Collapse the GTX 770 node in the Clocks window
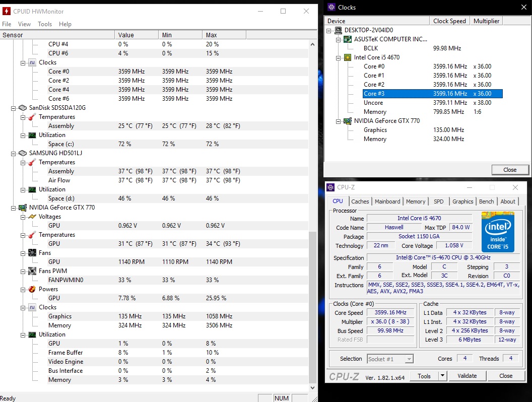The image size is (532, 402). click(x=338, y=121)
